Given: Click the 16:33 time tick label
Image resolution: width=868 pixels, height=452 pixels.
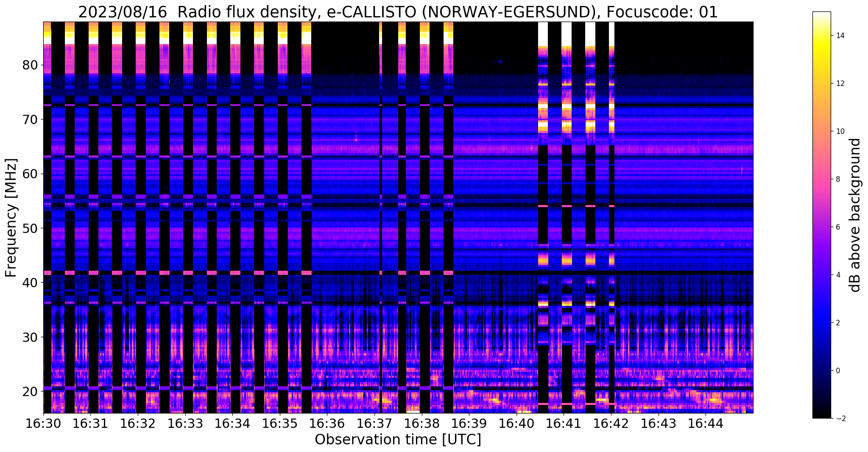Looking at the screenshot, I should pyautogui.click(x=185, y=423).
